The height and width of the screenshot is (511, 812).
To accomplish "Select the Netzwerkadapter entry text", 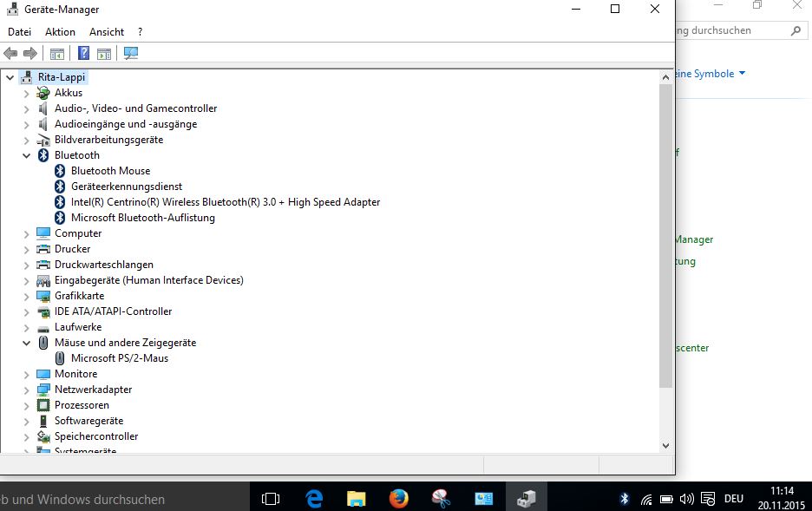I will pos(93,390).
